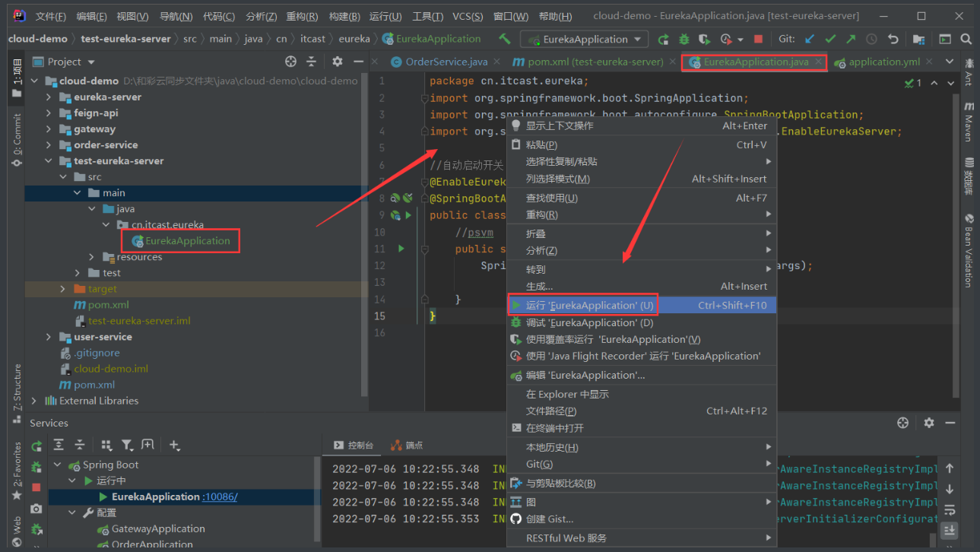
Task: Collapse all in Project panel header
Action: (x=311, y=62)
